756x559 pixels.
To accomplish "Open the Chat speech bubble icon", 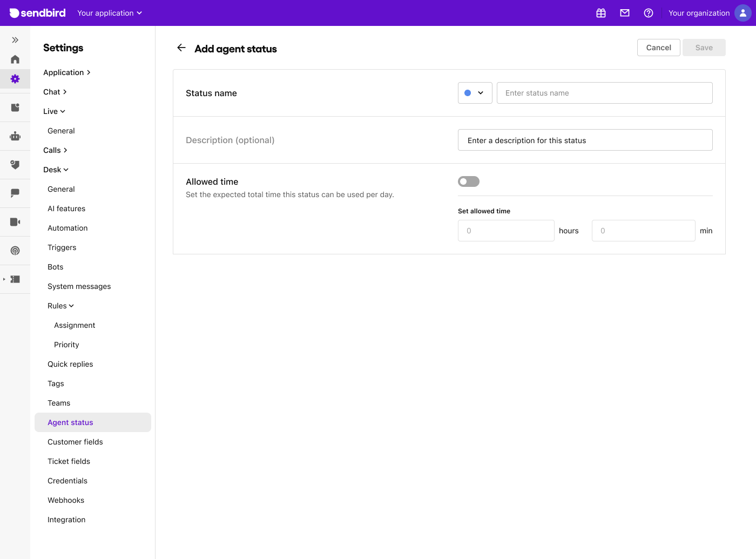I will click(15, 193).
